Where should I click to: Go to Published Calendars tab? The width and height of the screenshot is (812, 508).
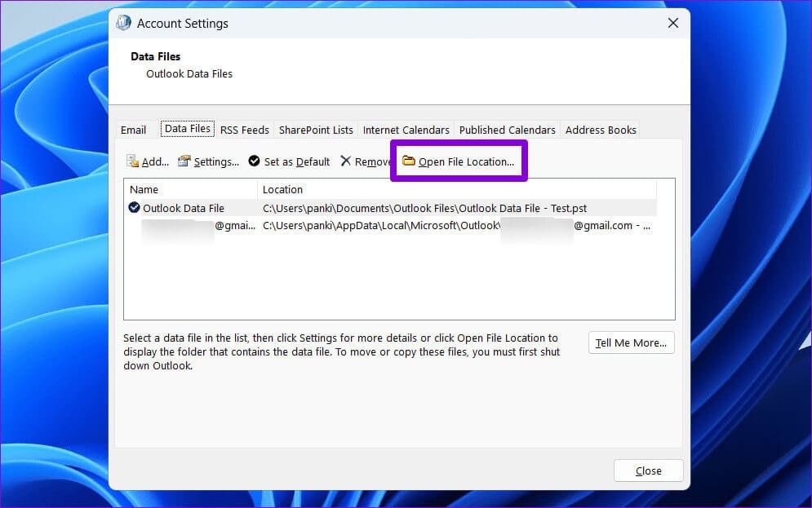[x=507, y=130]
